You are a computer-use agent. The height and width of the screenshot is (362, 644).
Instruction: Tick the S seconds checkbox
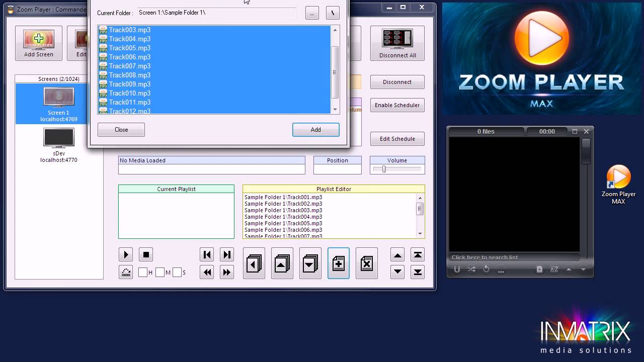coord(177,273)
